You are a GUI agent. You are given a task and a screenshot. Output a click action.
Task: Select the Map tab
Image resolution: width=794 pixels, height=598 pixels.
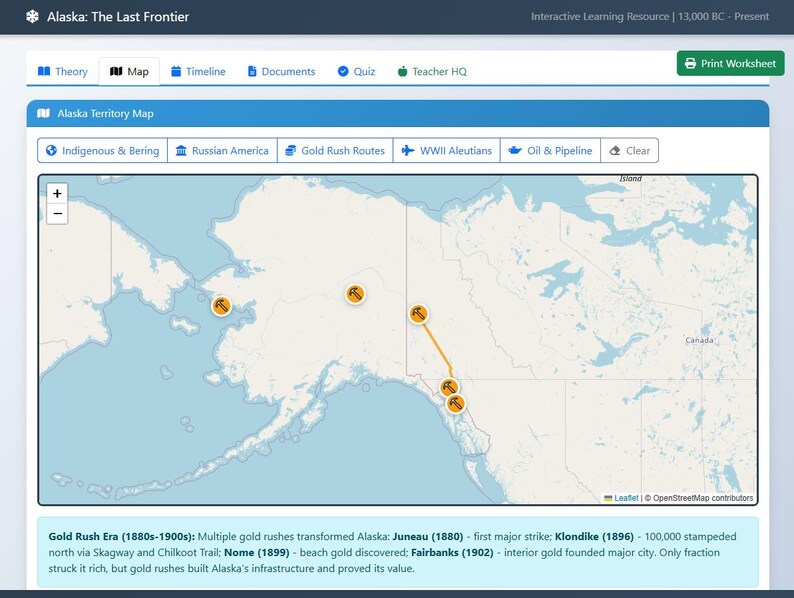click(x=129, y=71)
